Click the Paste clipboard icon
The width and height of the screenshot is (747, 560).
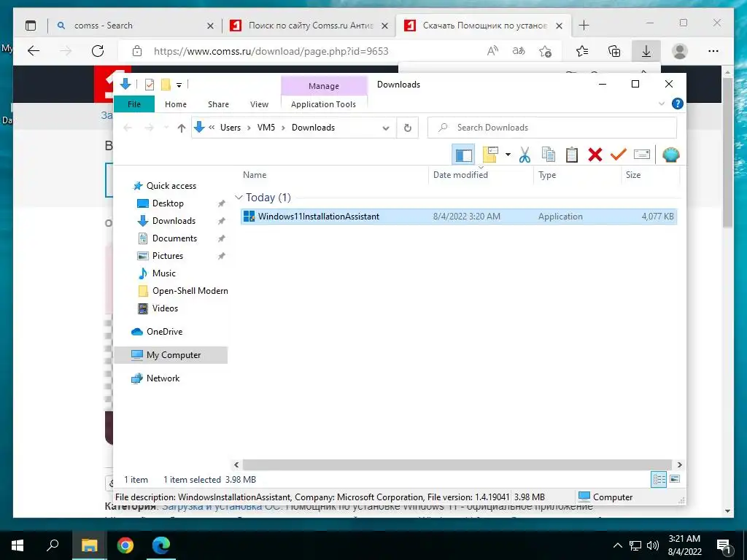click(572, 155)
